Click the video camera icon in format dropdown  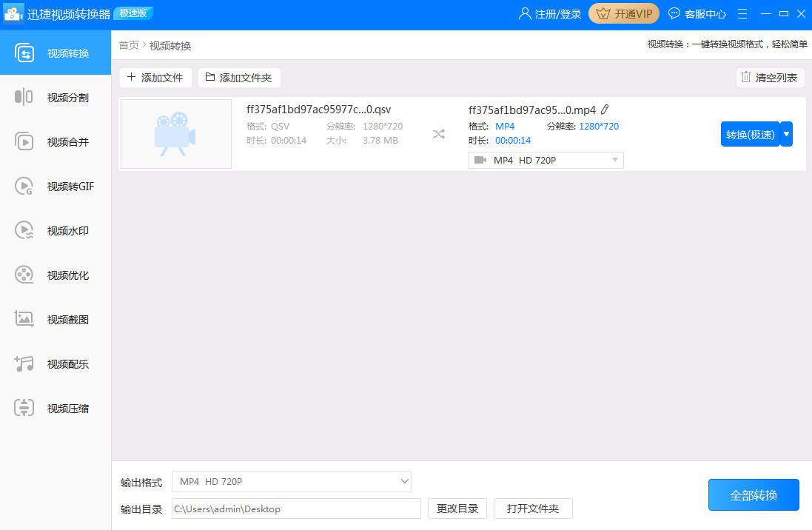tap(480, 160)
